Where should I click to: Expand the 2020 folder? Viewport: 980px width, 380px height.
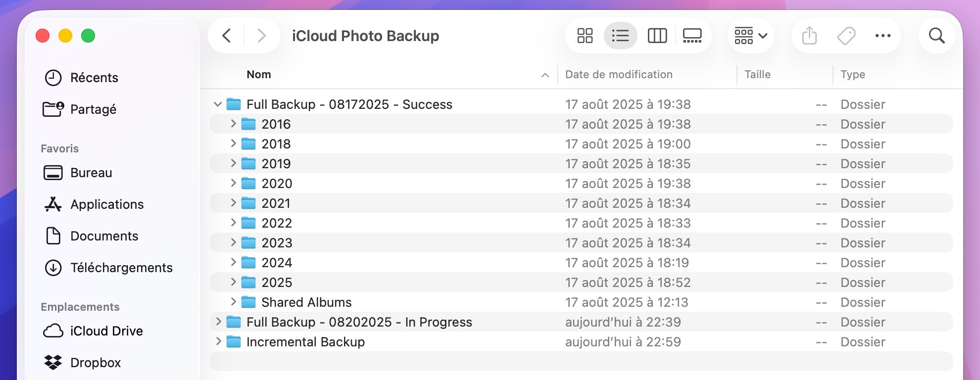(x=233, y=183)
